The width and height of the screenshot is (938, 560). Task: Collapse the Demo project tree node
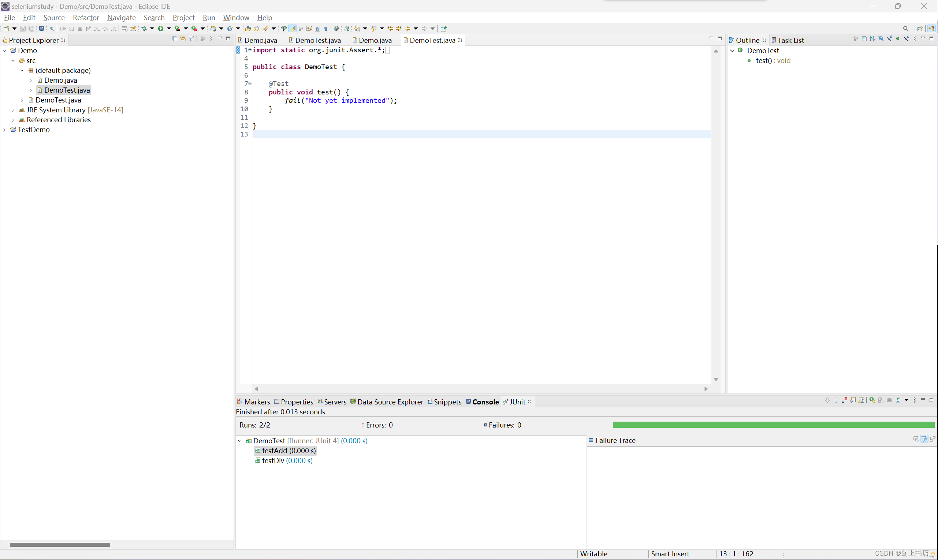(x=4, y=51)
